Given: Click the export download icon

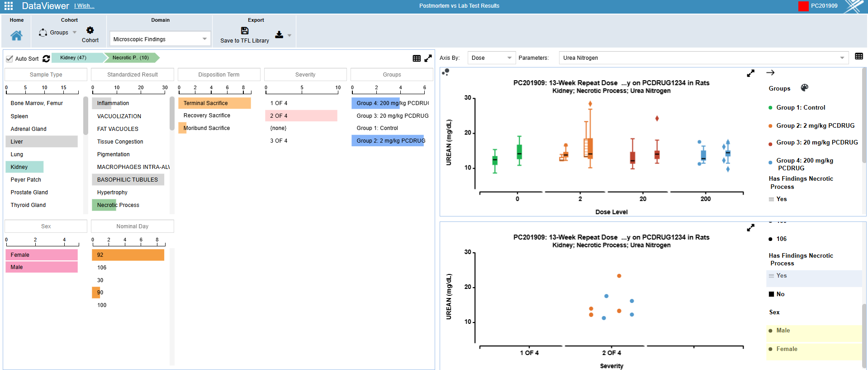Looking at the screenshot, I should 279,35.
